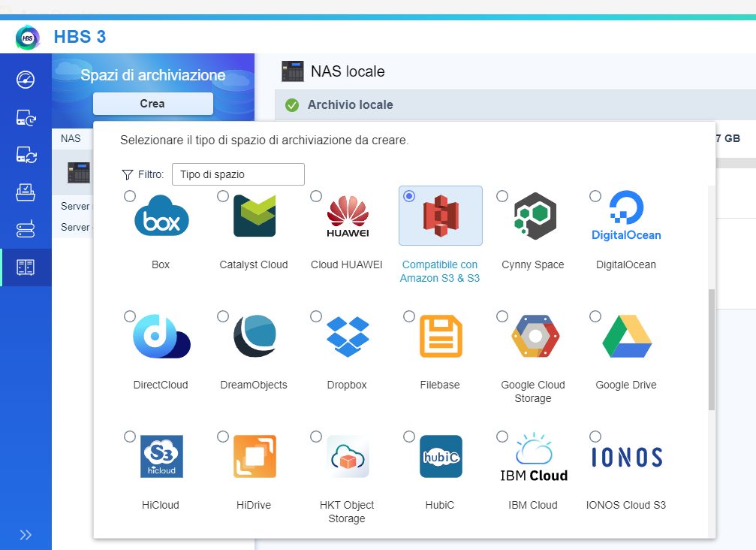Click the Google Cloud Storage label

click(x=533, y=391)
